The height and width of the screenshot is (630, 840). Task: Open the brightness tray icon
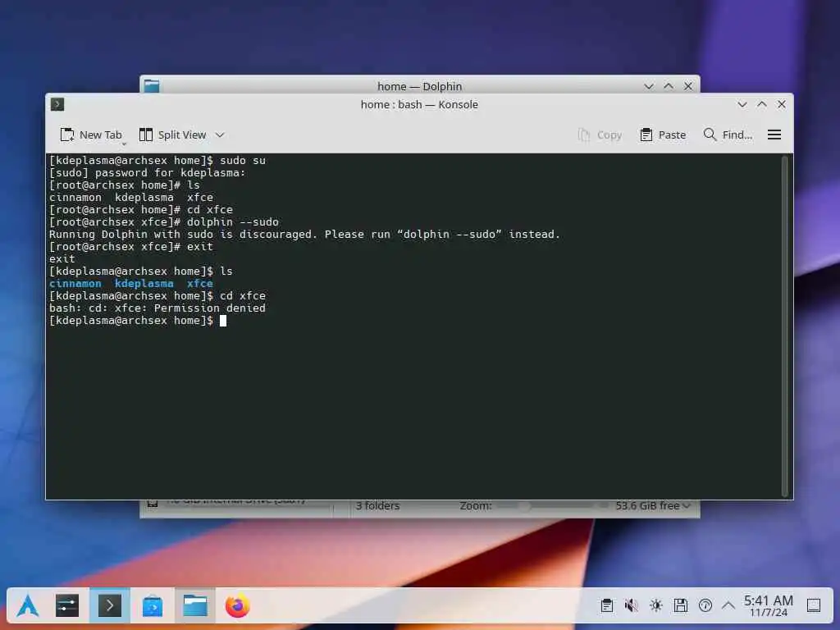[655, 606]
